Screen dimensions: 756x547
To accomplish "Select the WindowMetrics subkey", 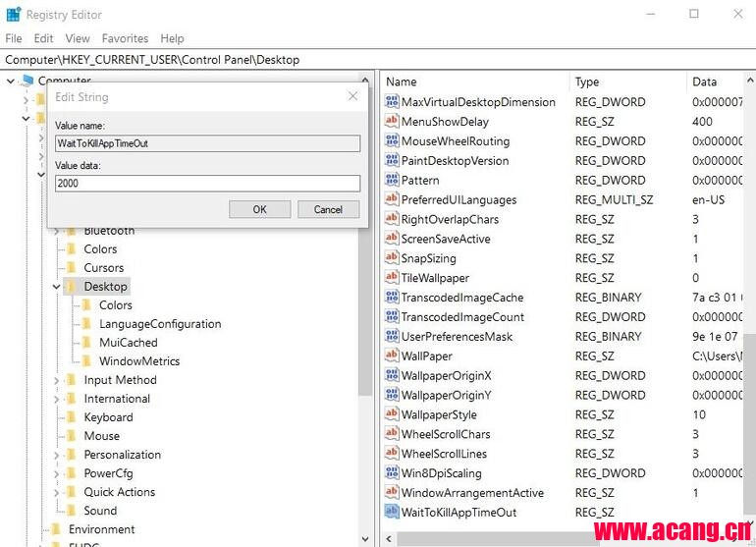I will 139,361.
